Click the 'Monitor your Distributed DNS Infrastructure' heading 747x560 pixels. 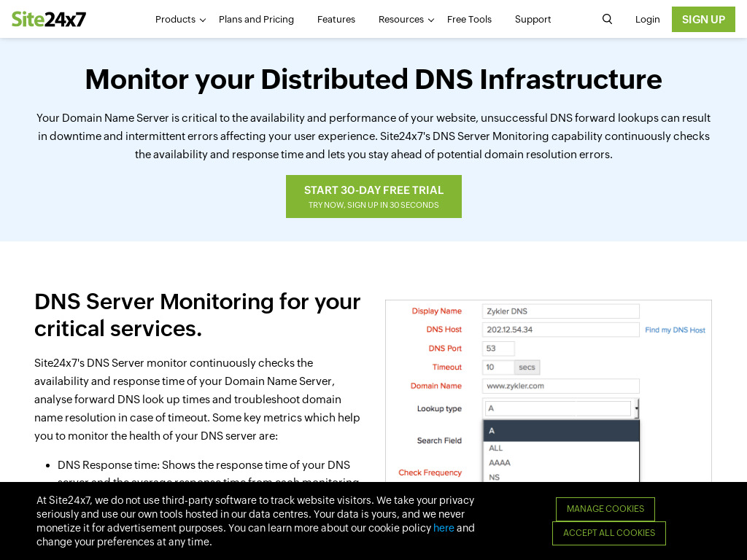(x=373, y=79)
